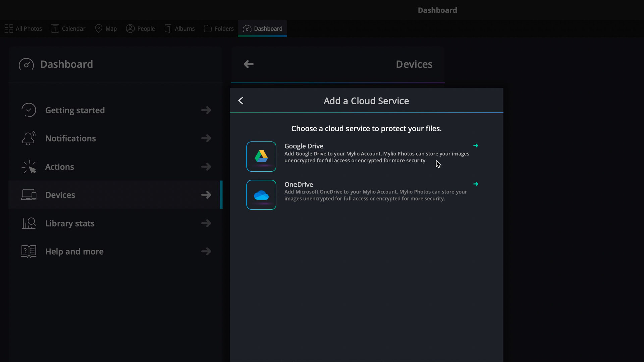The width and height of the screenshot is (644, 362).
Task: Expand Devices with its arrow
Action: pos(206,195)
